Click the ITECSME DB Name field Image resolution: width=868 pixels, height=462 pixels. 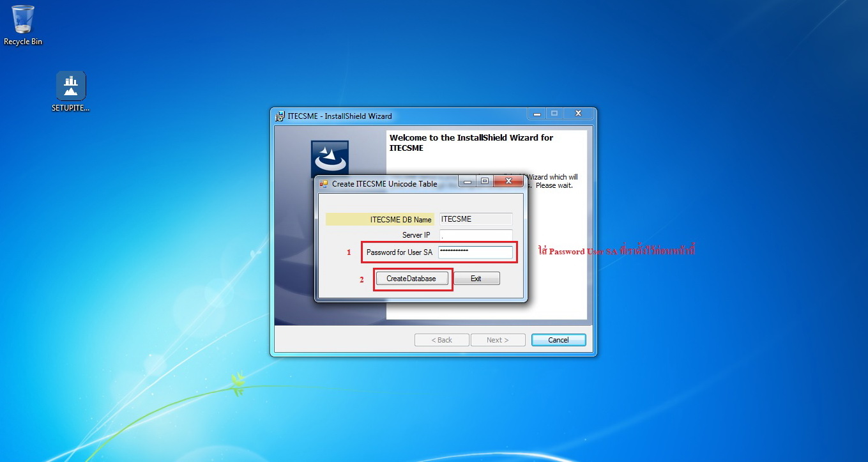pyautogui.click(x=475, y=219)
